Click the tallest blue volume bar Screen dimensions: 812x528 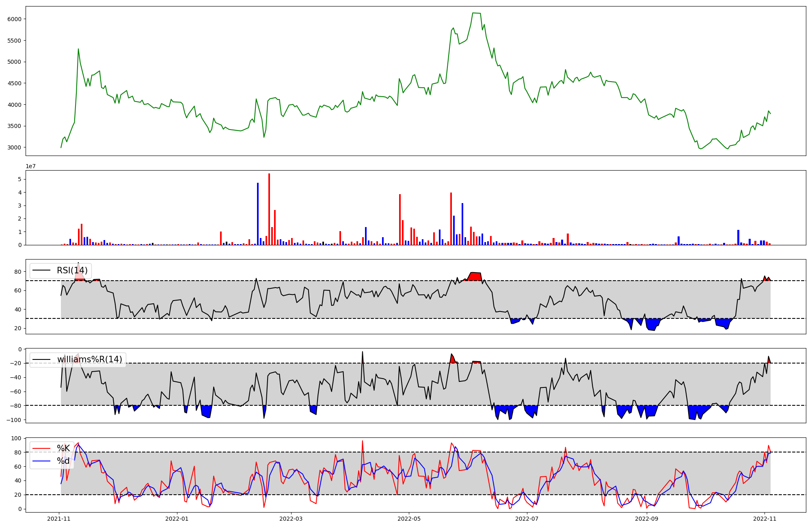click(258, 214)
